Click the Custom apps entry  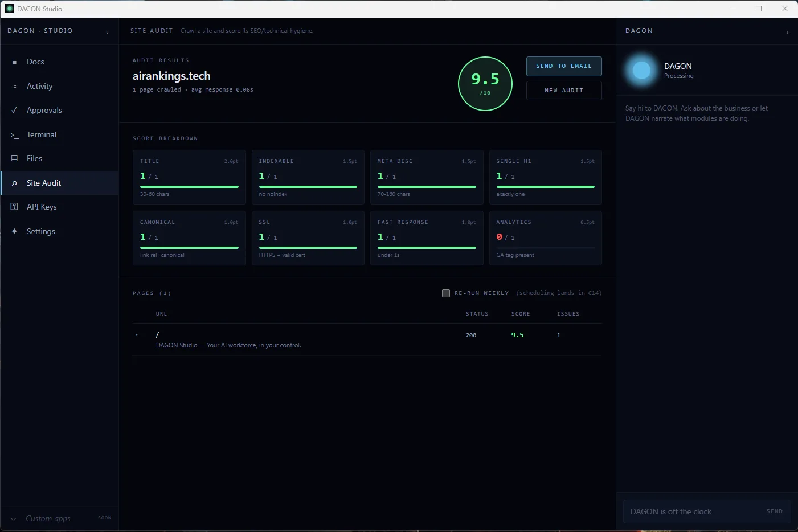coord(60,518)
